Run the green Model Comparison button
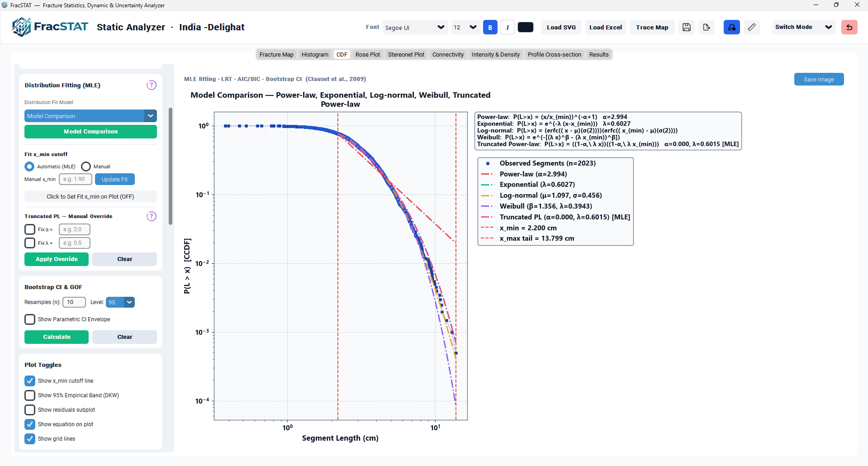Viewport: 868px width, 466px height. (x=90, y=132)
